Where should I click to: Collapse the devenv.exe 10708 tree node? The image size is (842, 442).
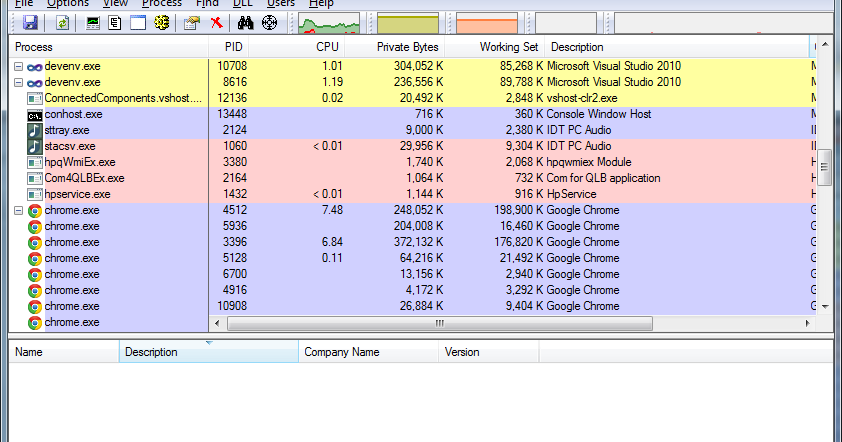point(18,67)
